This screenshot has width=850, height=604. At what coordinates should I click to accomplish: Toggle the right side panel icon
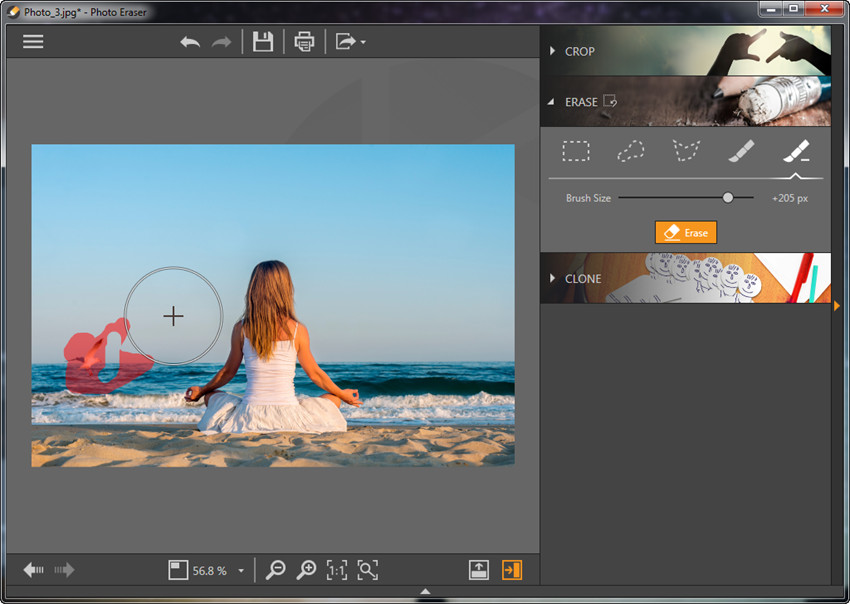click(512, 570)
